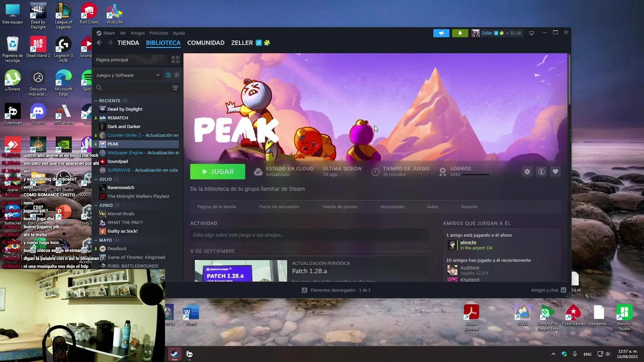Click the library search field
This screenshot has width=644, height=362.
pyautogui.click(x=133, y=87)
